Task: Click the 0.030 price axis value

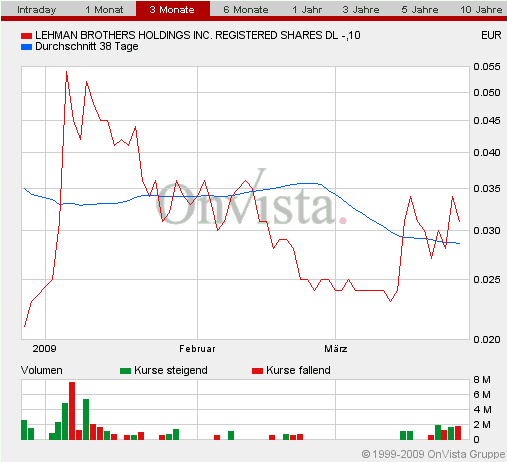Action: point(487,231)
